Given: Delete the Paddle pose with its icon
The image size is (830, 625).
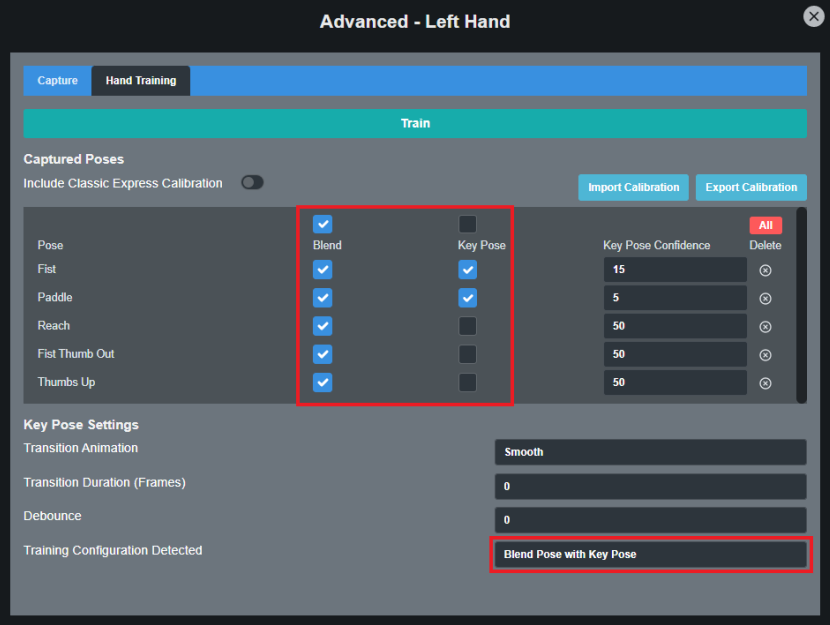Looking at the screenshot, I should pyautogui.click(x=765, y=298).
